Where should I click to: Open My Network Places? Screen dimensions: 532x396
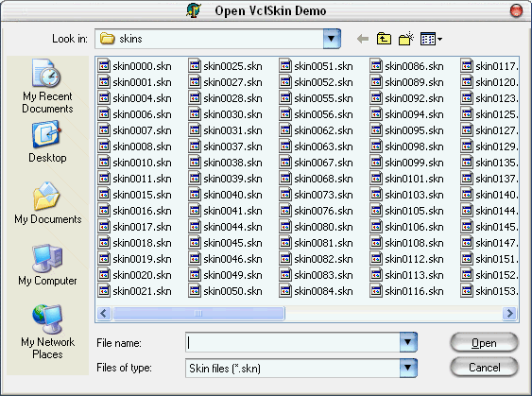[x=47, y=332]
